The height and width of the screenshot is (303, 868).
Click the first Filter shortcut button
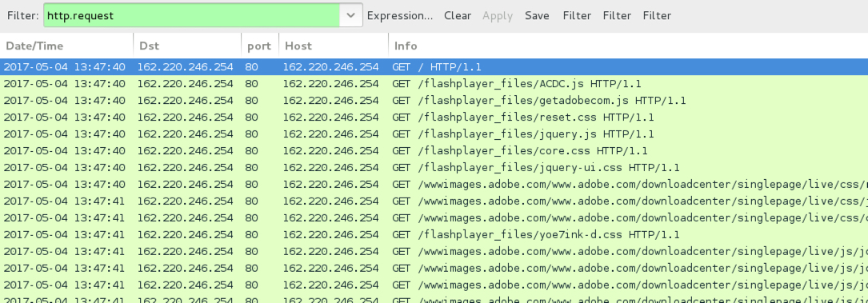(577, 15)
